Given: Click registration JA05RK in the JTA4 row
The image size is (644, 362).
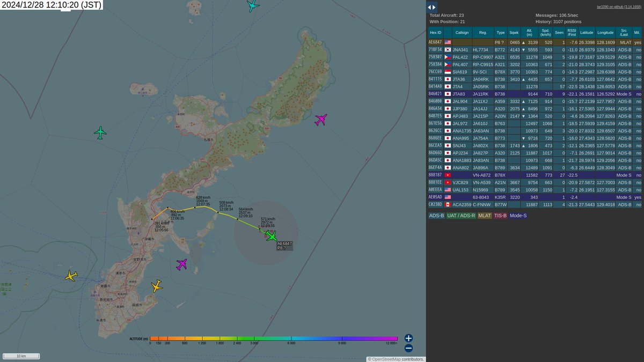Looking at the screenshot, I should click(482, 86).
